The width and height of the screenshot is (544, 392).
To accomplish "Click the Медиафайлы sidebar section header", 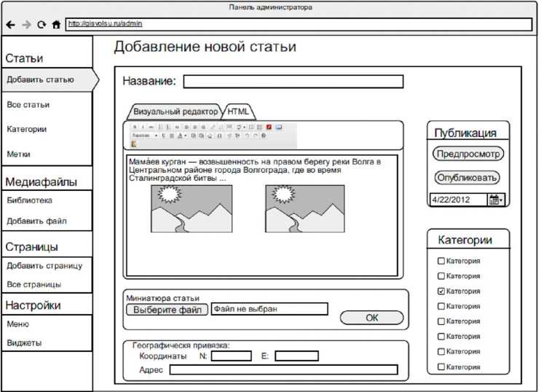I will [x=42, y=182].
